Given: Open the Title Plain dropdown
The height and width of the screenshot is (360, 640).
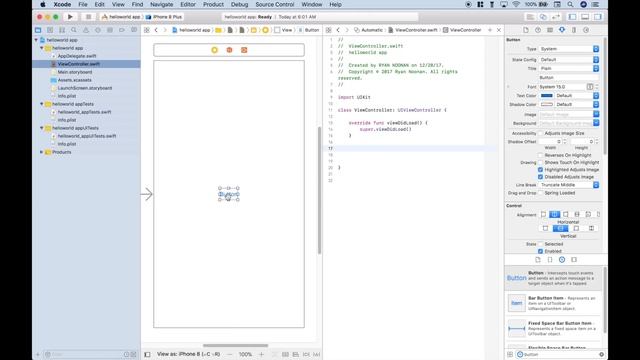Looking at the screenshot, I should coord(569,69).
